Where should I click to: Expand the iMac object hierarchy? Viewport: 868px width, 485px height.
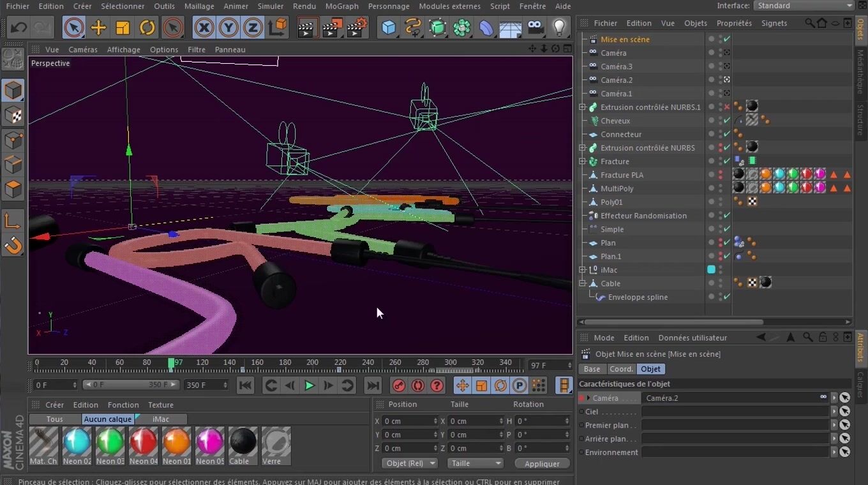pos(582,270)
